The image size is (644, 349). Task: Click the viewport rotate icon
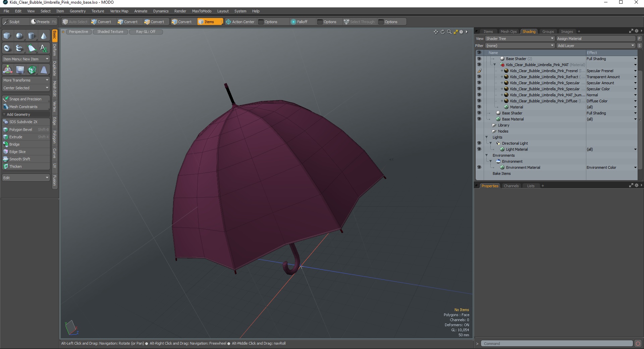(x=442, y=32)
